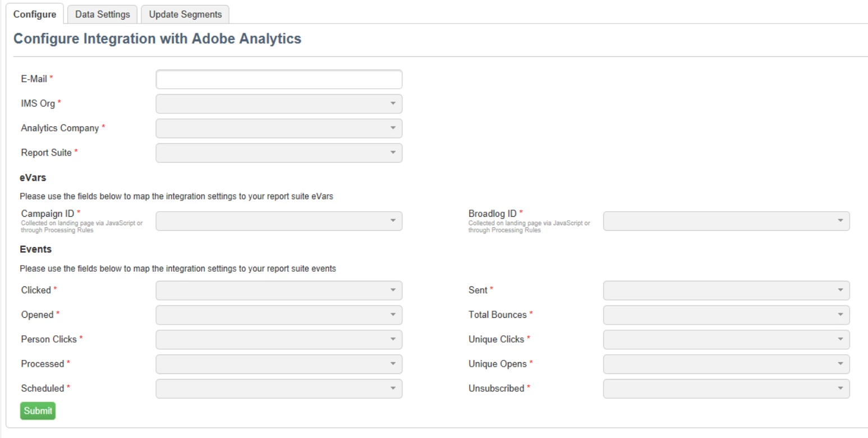Click the 'Campaign ID' field label
This screenshot has width=868, height=438.
48,213
